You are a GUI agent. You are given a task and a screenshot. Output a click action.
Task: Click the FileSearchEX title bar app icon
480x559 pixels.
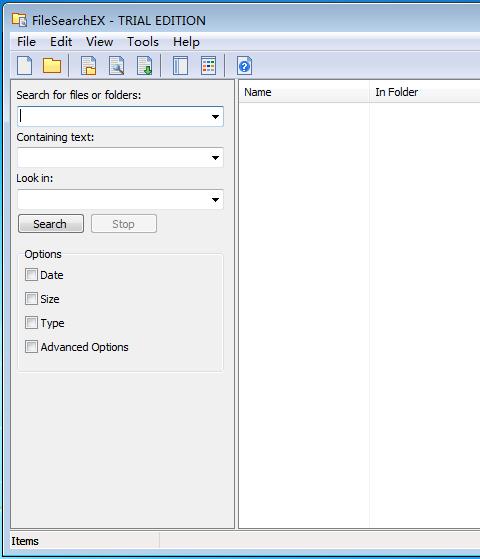(x=19, y=20)
